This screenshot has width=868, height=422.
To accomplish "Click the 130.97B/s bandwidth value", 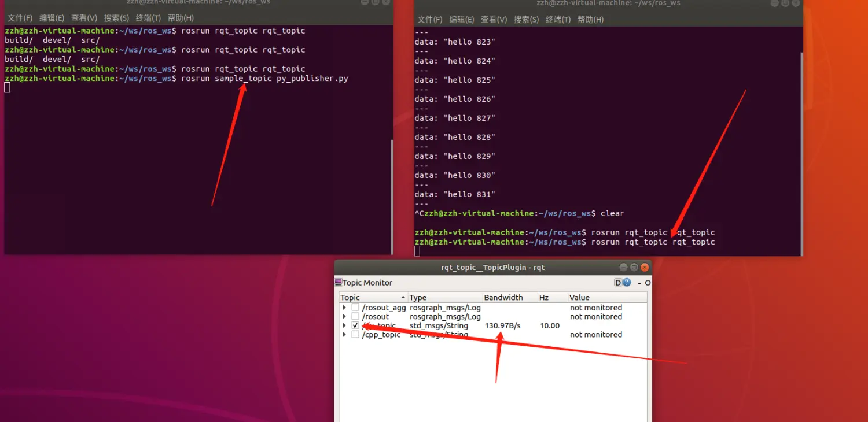I will (x=502, y=325).
